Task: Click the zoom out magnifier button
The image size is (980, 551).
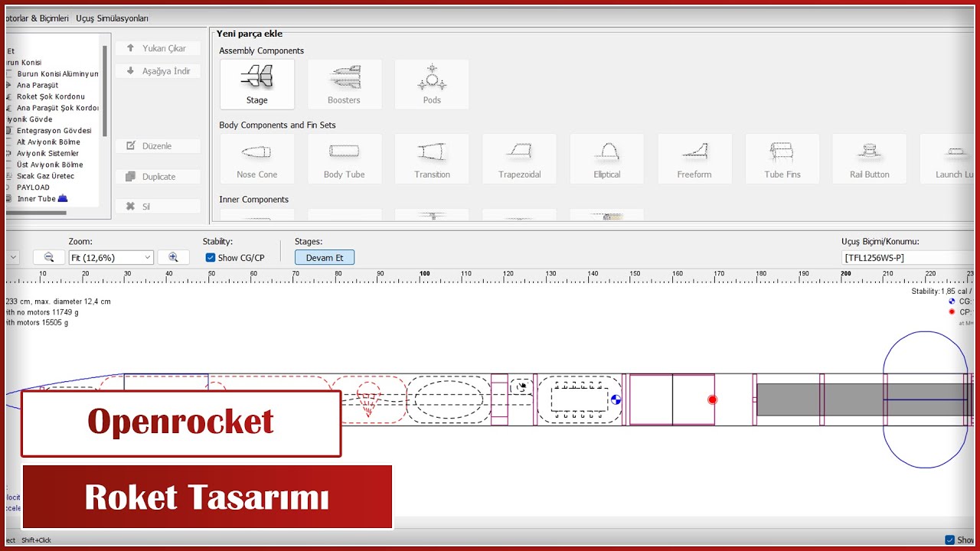Action: (49, 258)
